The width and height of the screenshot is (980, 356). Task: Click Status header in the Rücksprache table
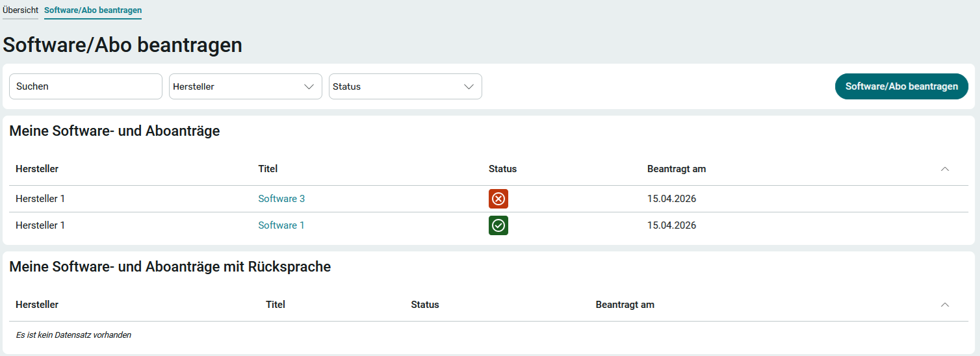click(x=425, y=305)
